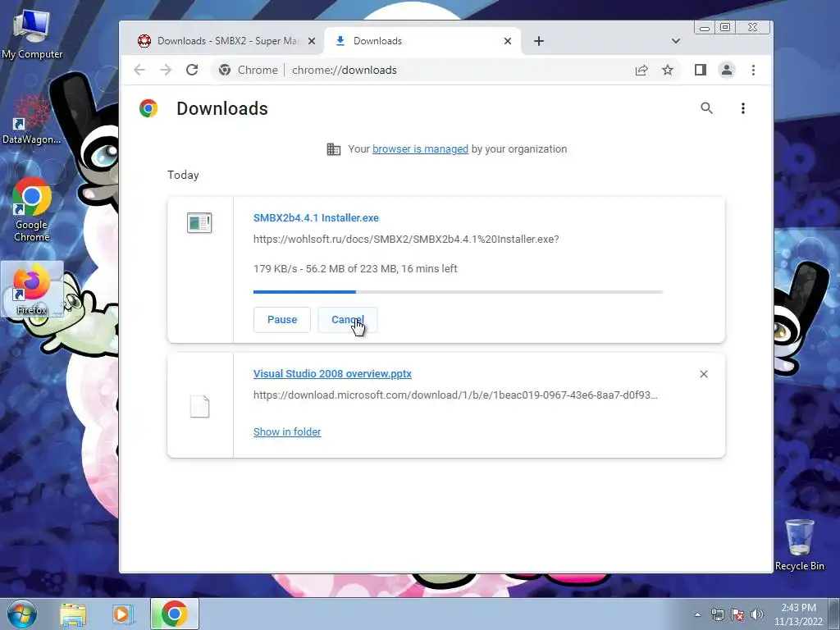Pause the SMBX2 installer download
Viewport: 840px width, 630px height.
point(282,320)
